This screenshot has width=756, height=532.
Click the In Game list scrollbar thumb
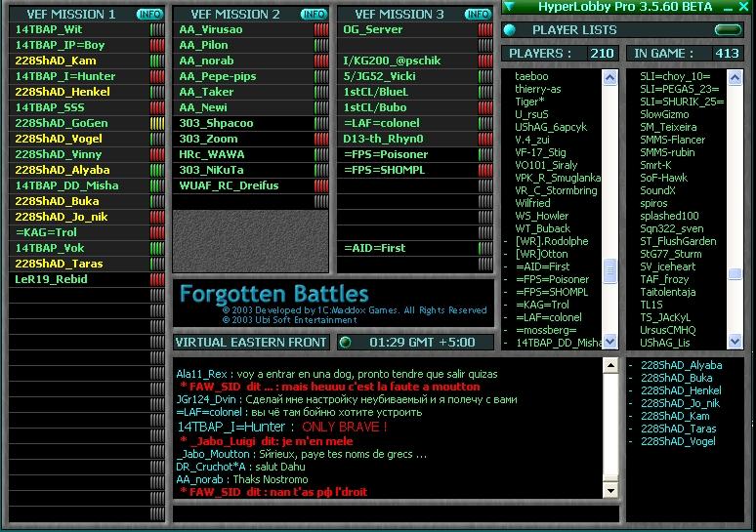tap(735, 274)
